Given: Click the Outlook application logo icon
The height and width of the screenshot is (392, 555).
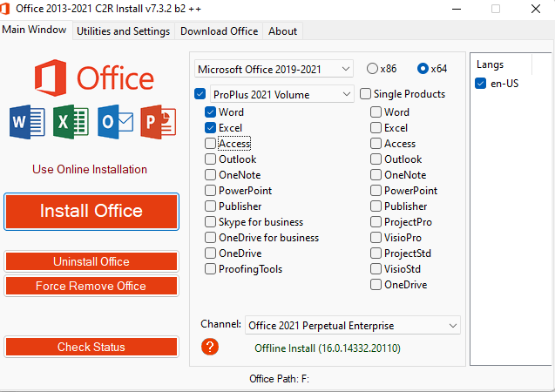Looking at the screenshot, I should pyautogui.click(x=115, y=122).
